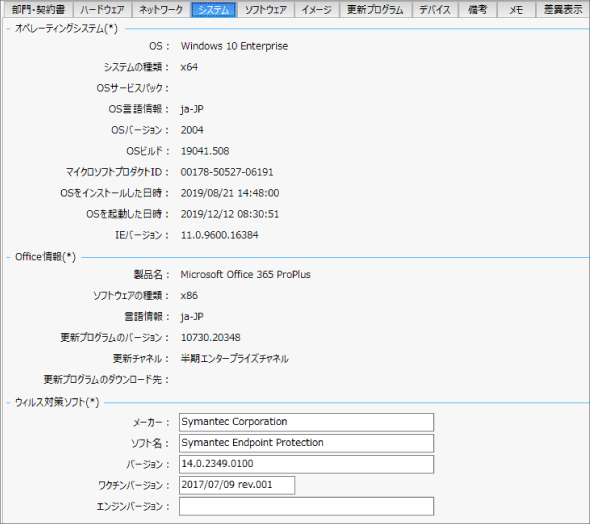Select the 製品名 value Microsoft Office 365 ProPlus
The width and height of the screenshot is (590, 524).
pos(245,275)
